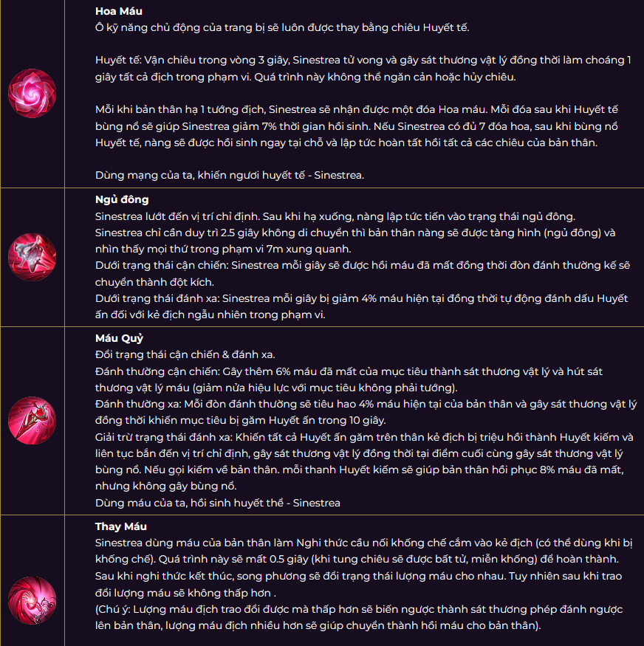Click the line "Dưới trạng thái đánh xa"

point(361,298)
